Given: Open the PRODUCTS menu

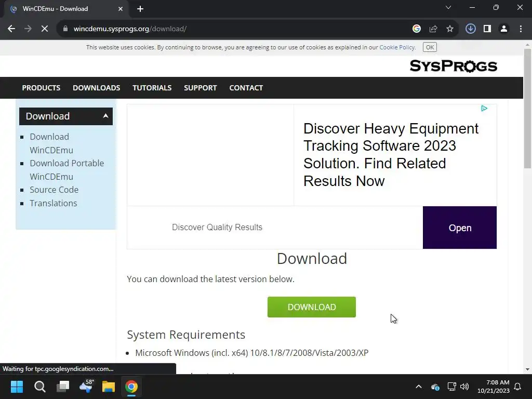Looking at the screenshot, I should coord(41,88).
